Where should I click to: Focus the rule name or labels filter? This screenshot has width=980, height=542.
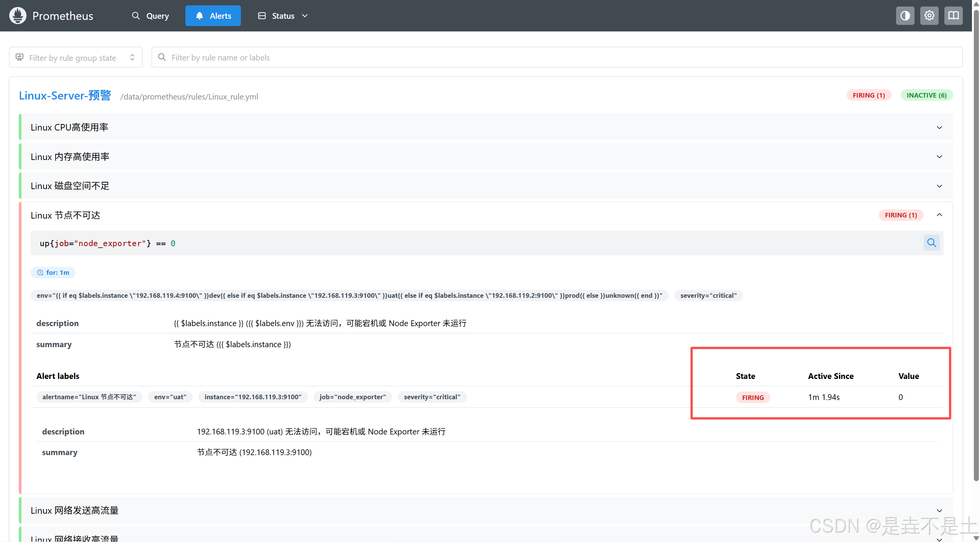tap(555, 57)
